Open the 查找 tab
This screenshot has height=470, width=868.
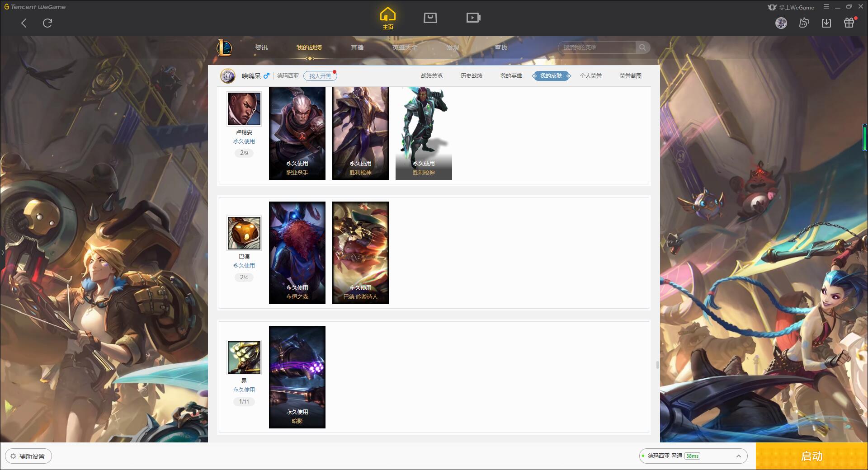point(501,47)
